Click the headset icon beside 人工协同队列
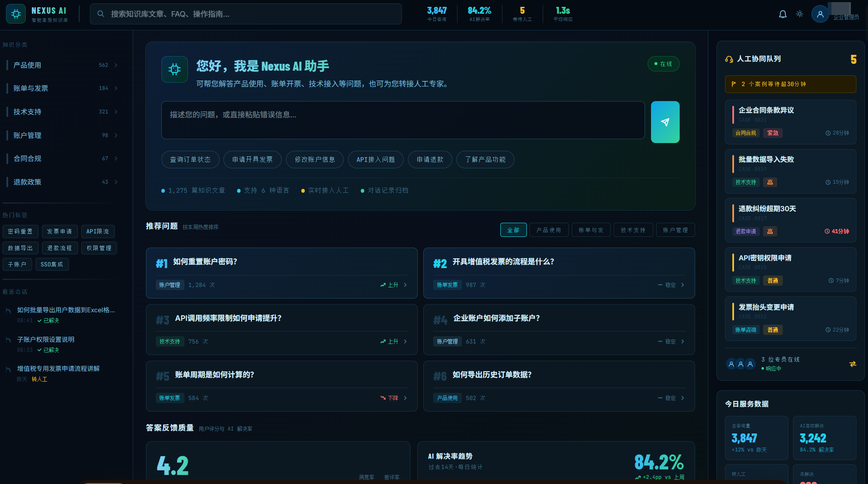Viewport: 868px width, 484px height. pos(729,59)
